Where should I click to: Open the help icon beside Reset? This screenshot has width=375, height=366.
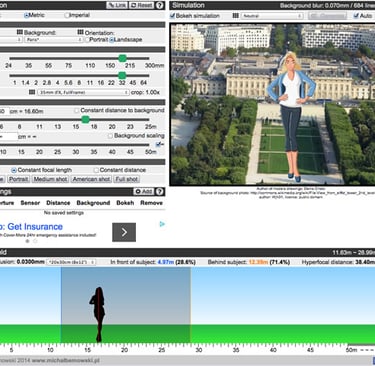point(160,5)
